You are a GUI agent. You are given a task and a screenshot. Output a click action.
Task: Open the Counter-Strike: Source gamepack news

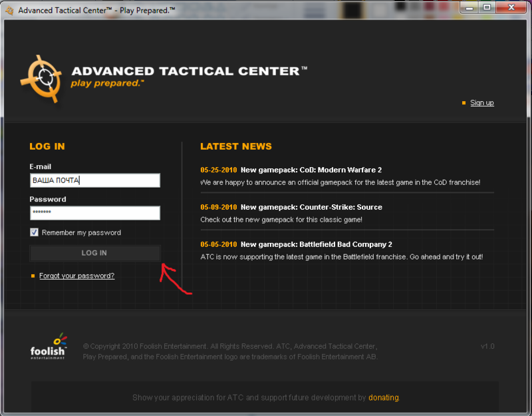[x=311, y=207]
